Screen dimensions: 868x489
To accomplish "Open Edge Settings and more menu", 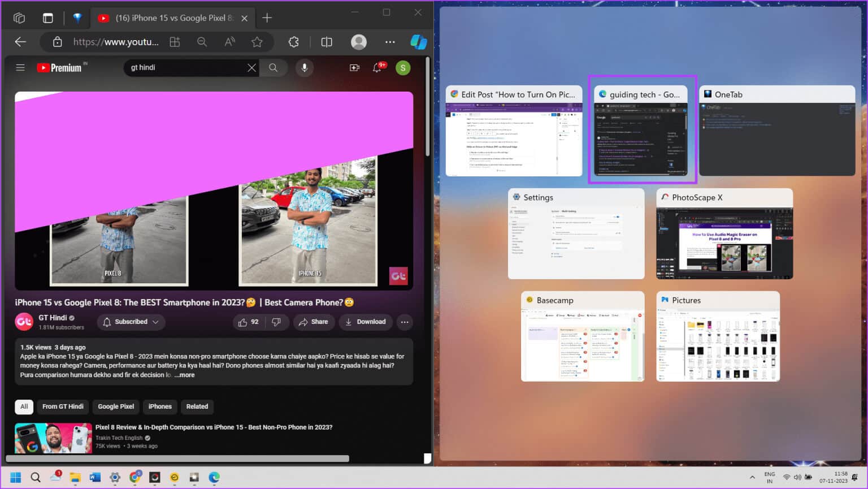I will [390, 42].
